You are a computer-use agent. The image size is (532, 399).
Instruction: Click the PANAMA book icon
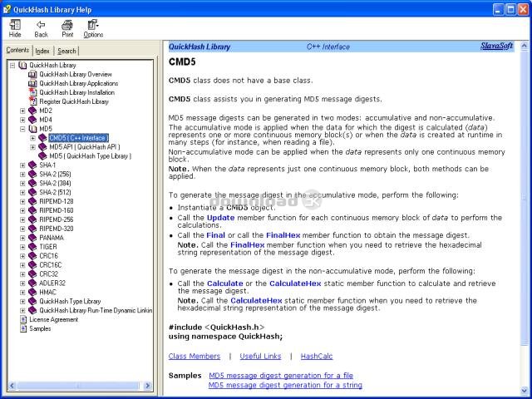32,238
